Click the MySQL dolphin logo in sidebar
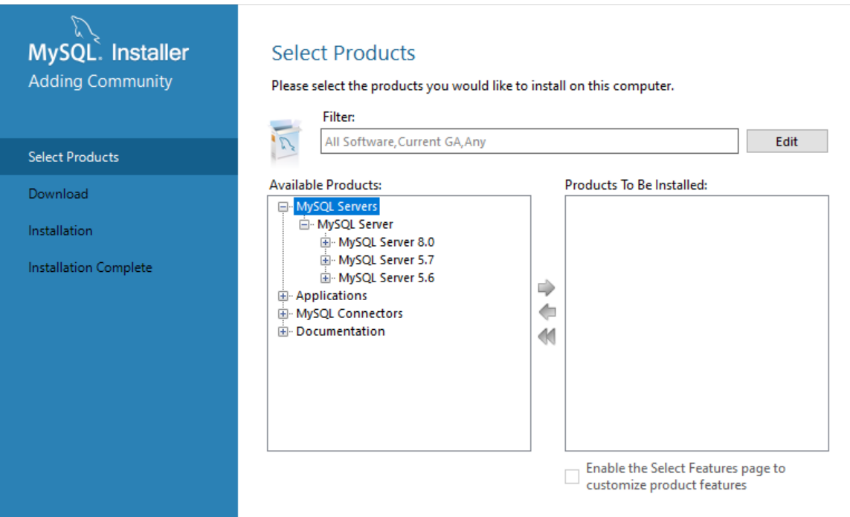This screenshot has height=517, width=850. pyautogui.click(x=85, y=28)
